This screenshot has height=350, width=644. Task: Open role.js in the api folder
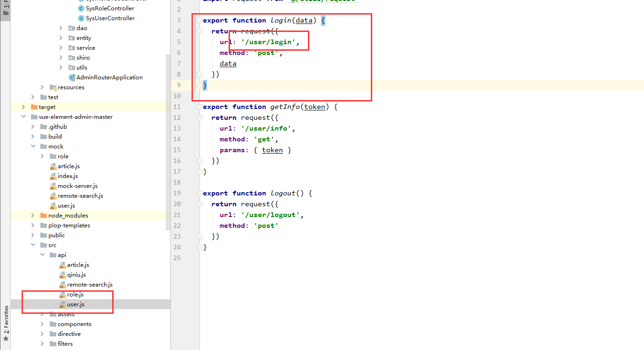tap(75, 295)
